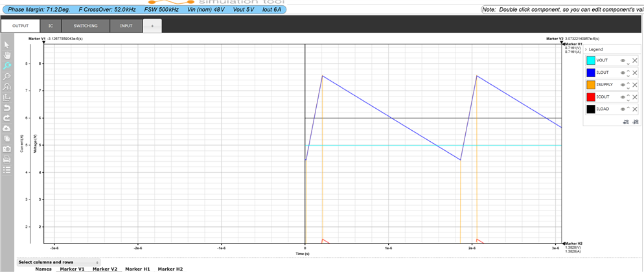
Task: Switch to the OUTPUT tab
Action: pos(21,26)
